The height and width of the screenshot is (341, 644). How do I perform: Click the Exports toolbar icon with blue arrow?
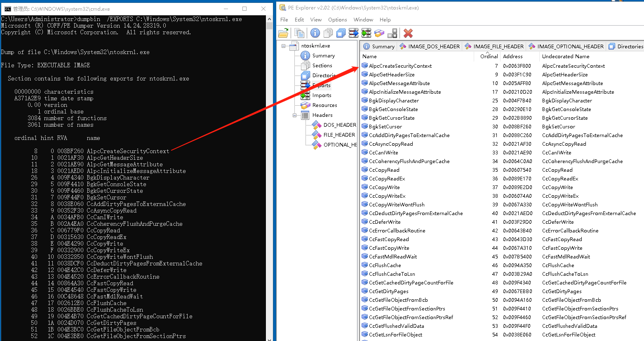[353, 33]
